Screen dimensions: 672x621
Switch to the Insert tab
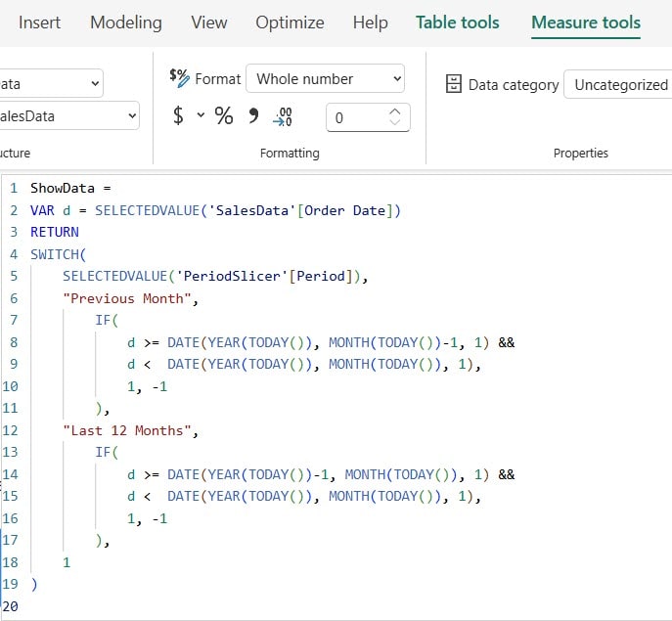click(39, 22)
